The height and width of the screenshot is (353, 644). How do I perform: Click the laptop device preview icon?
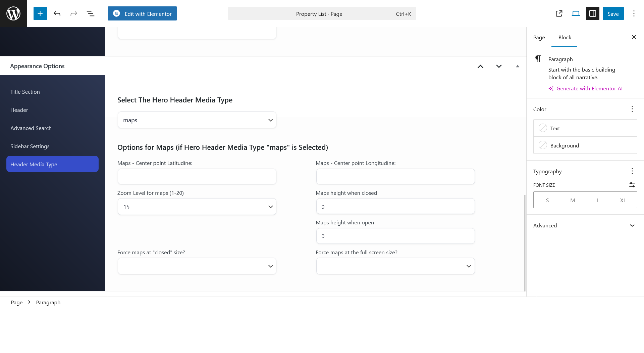pyautogui.click(x=576, y=13)
